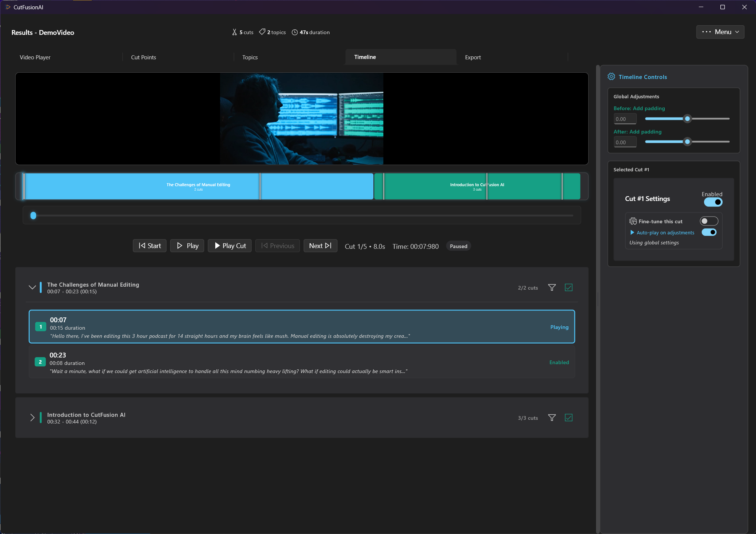This screenshot has width=756, height=534.
Task: Collapse The Challenges of Manual Editing topic
Action: pos(32,287)
